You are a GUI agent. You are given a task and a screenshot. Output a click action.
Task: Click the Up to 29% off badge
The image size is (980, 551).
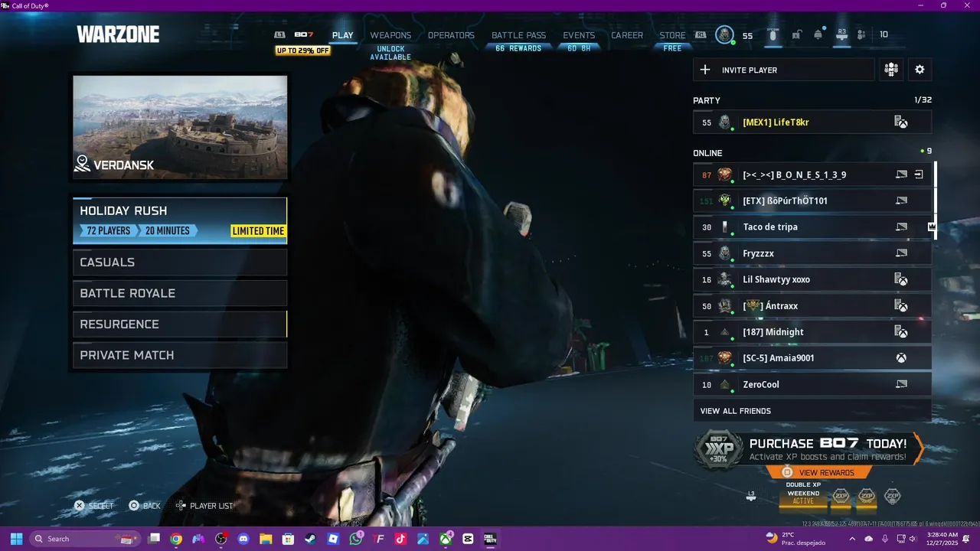coord(303,51)
